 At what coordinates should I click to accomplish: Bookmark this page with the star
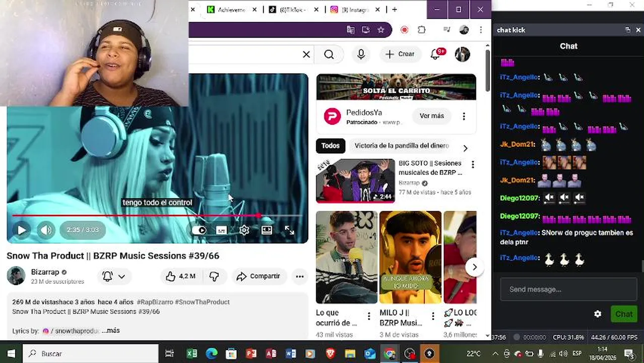click(x=381, y=30)
